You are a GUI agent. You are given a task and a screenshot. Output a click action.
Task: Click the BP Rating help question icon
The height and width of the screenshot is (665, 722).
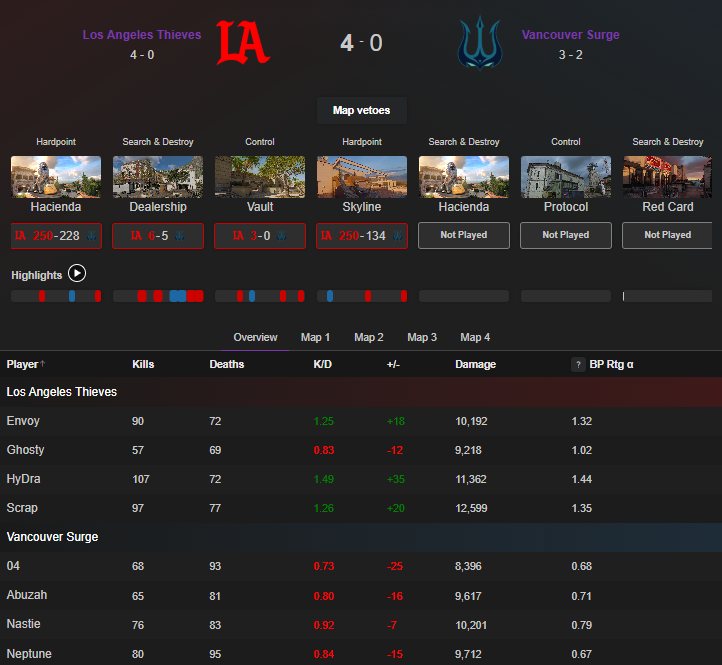[x=578, y=364]
